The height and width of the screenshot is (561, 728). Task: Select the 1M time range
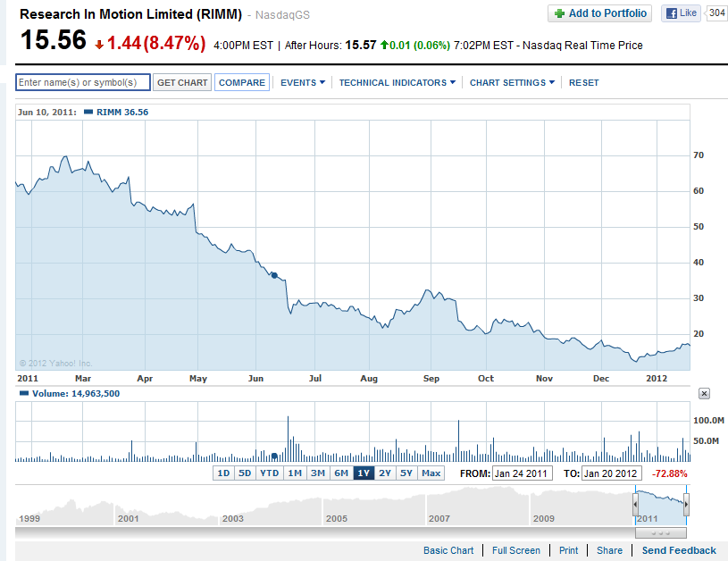[295, 473]
